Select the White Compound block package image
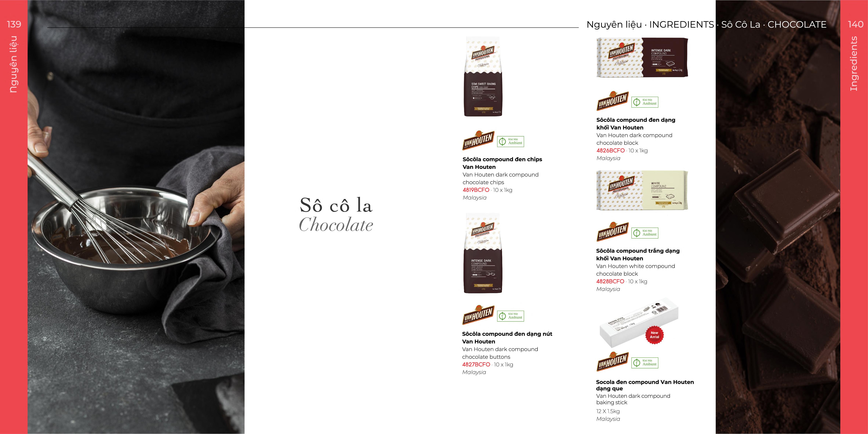 [x=642, y=190]
